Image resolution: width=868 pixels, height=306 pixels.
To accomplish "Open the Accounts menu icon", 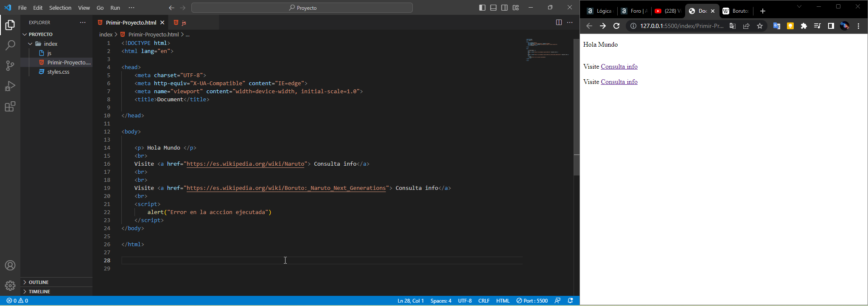I will tap(10, 266).
